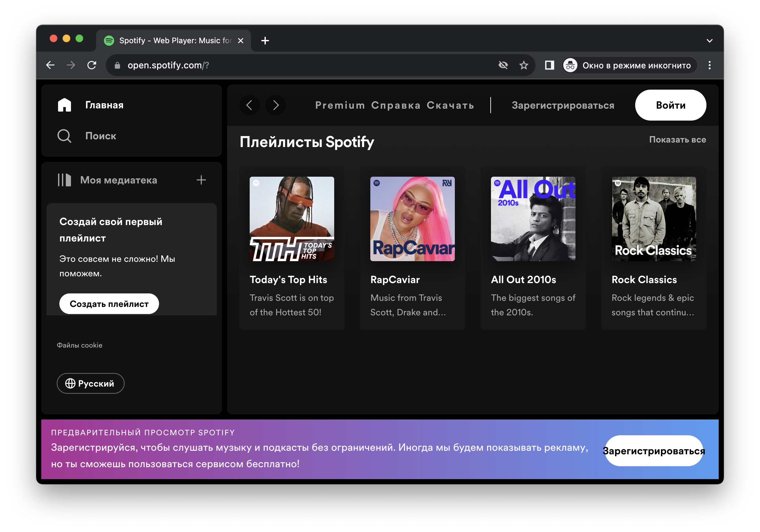This screenshot has width=760, height=532.
Task: Open Chrome three-dot menu
Action: 709,65
